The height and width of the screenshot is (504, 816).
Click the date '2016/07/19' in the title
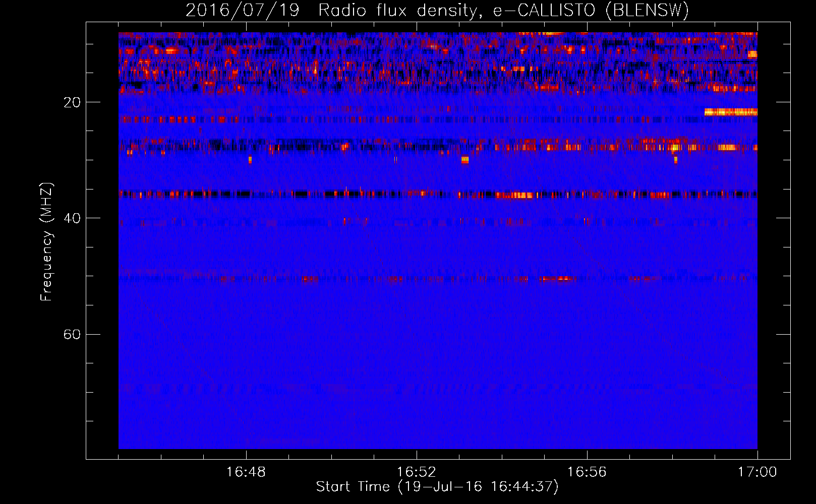[243, 11]
